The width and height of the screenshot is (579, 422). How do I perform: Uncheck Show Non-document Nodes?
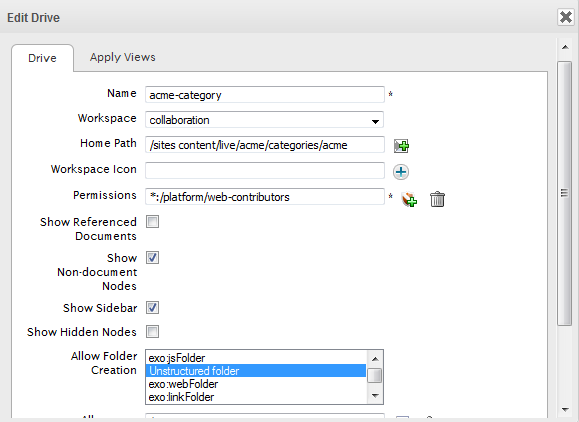(152, 257)
